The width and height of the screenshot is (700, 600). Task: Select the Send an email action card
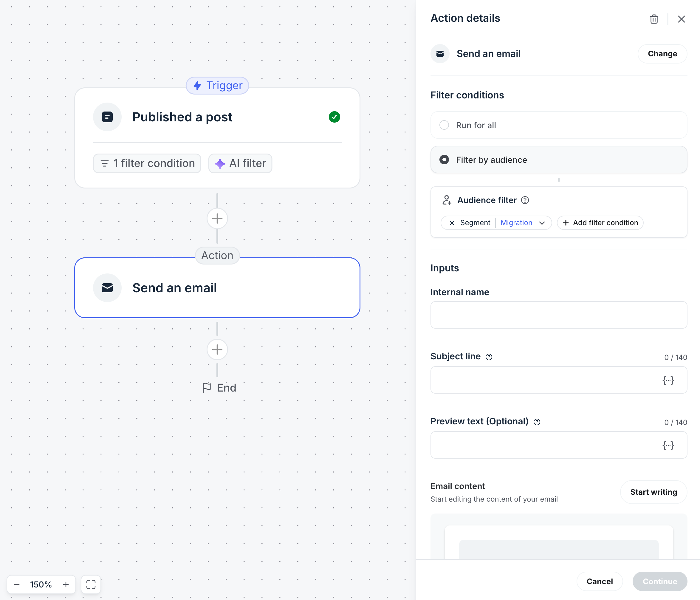pos(217,288)
